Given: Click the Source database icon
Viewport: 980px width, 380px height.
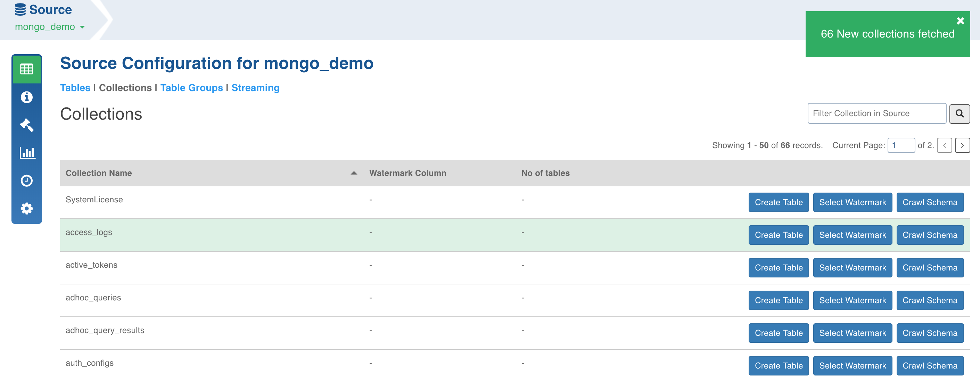Looking at the screenshot, I should (20, 9).
